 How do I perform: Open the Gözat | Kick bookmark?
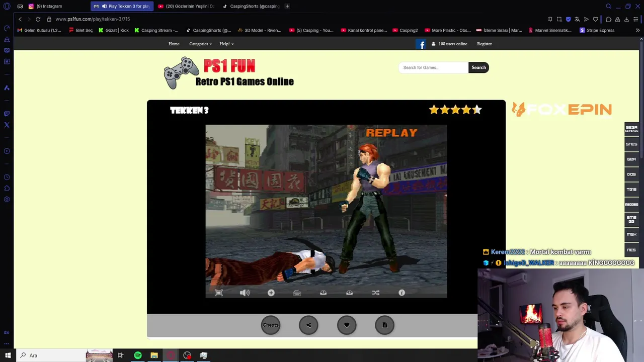[114, 30]
